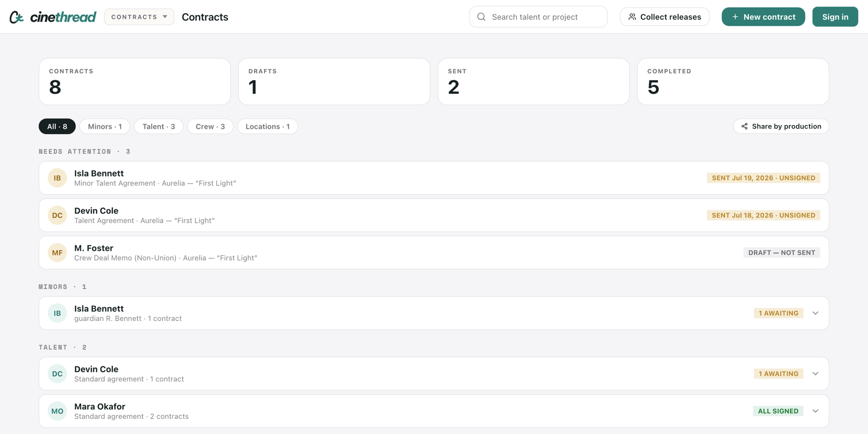This screenshot has width=868, height=434.
Task: Click the IB avatar in Needs Attention
Action: (x=58, y=178)
